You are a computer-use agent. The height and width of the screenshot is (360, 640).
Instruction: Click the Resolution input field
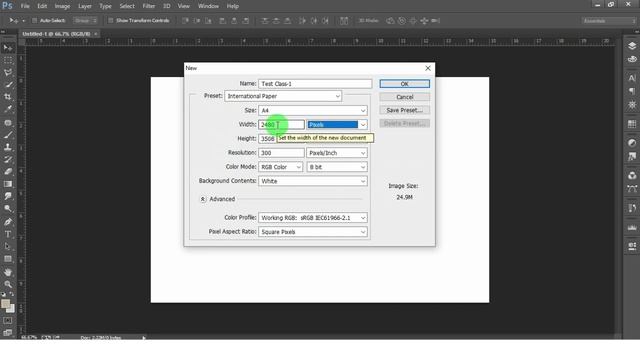tap(281, 153)
